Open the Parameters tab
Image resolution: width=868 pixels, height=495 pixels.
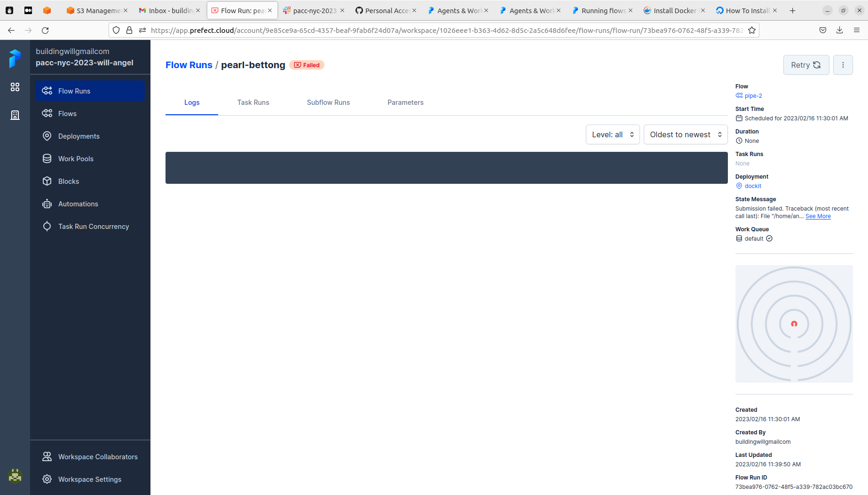tap(405, 102)
